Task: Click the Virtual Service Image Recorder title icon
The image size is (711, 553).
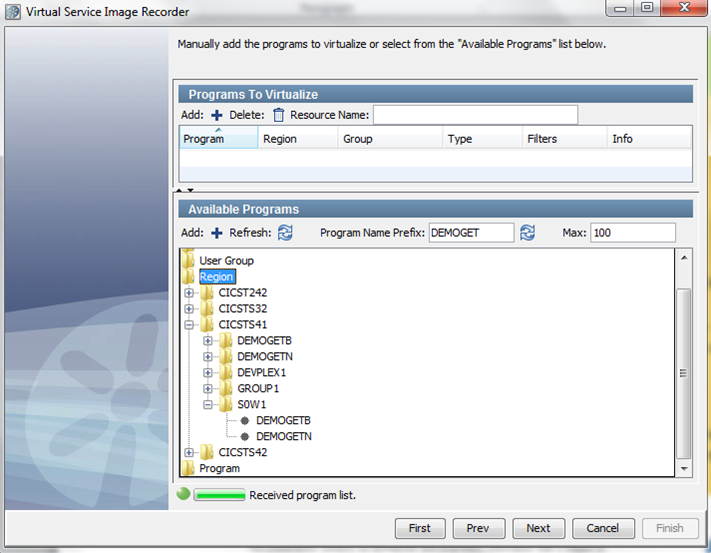Action: point(13,12)
